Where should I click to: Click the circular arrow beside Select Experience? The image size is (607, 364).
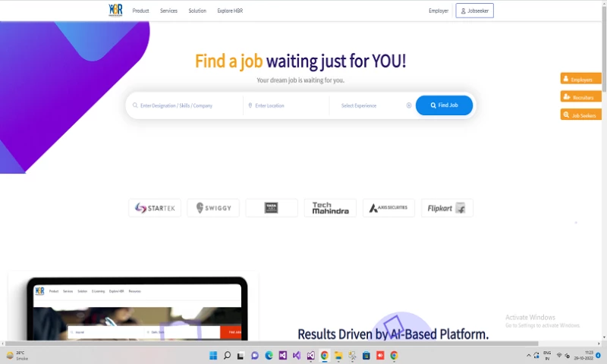pyautogui.click(x=409, y=105)
